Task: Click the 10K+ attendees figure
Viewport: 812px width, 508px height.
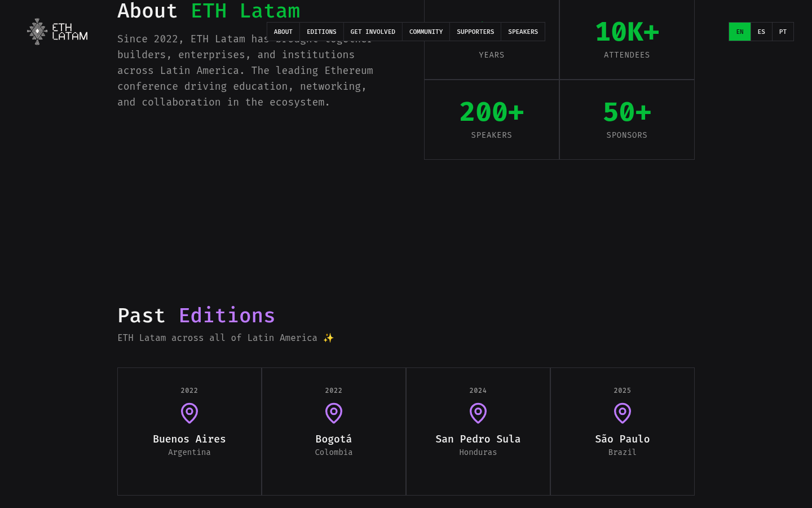Action: point(627,32)
